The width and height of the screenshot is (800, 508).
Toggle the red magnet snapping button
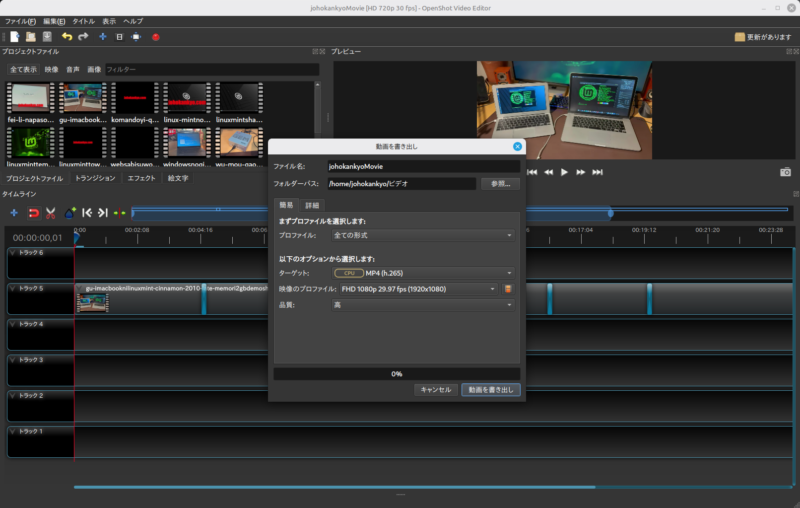point(32,213)
